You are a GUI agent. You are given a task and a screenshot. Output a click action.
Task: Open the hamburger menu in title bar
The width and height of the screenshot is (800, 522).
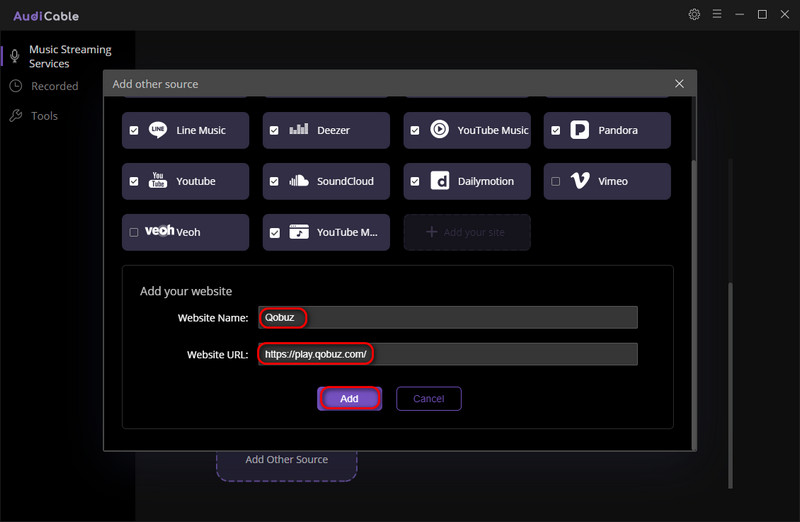pyautogui.click(x=717, y=14)
